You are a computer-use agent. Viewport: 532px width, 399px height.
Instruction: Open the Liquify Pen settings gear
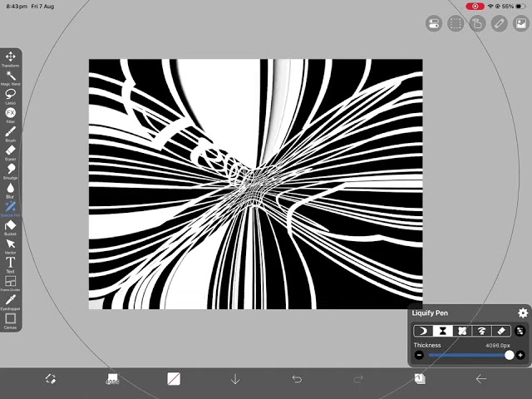point(523,313)
